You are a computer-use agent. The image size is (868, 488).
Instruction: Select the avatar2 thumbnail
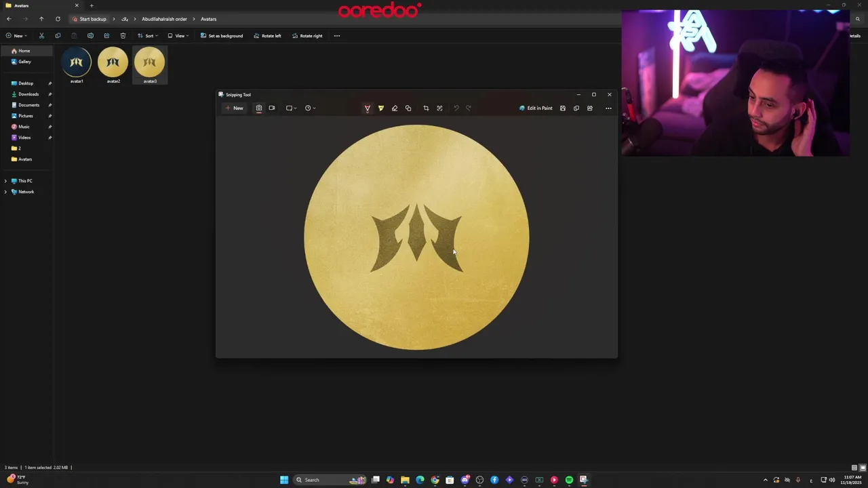coord(113,66)
